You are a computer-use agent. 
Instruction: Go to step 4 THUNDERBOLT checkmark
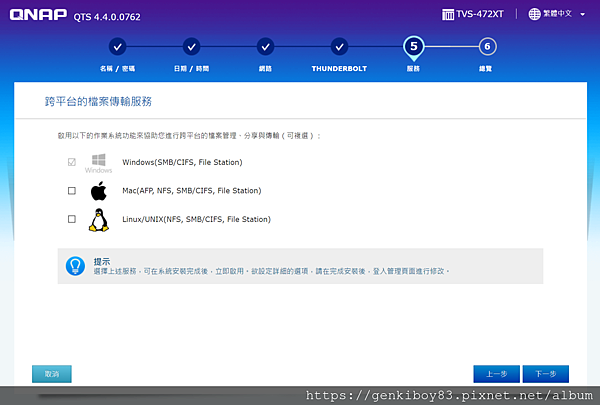[339, 47]
